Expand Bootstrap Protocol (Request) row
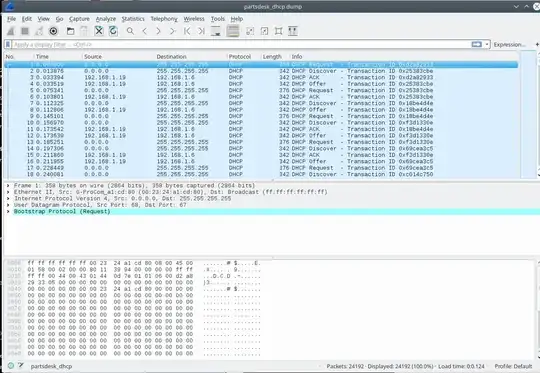540x373 pixels. click(x=8, y=211)
